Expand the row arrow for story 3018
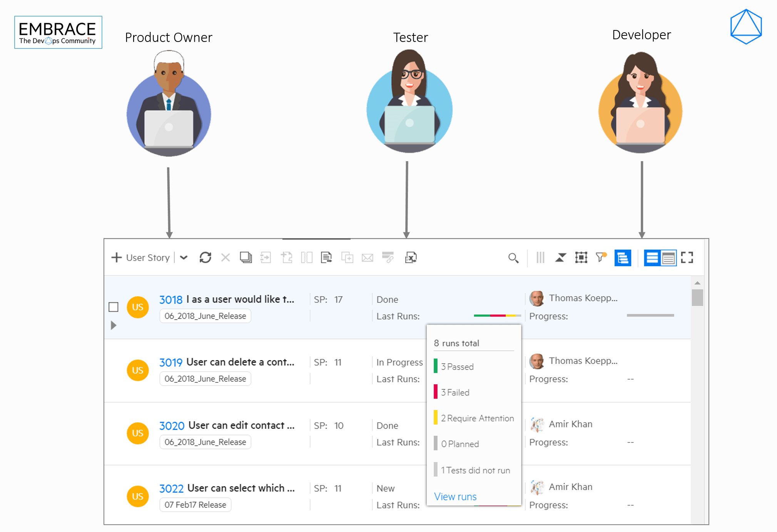 114,325
